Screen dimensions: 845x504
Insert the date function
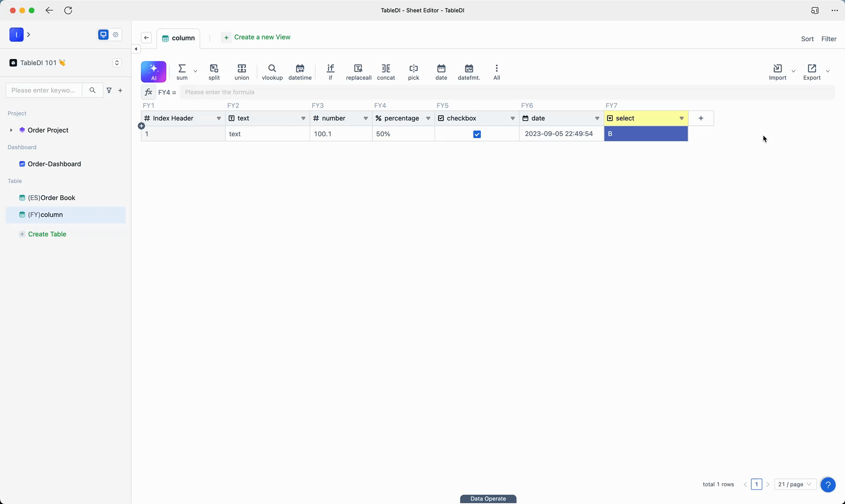coord(441,72)
